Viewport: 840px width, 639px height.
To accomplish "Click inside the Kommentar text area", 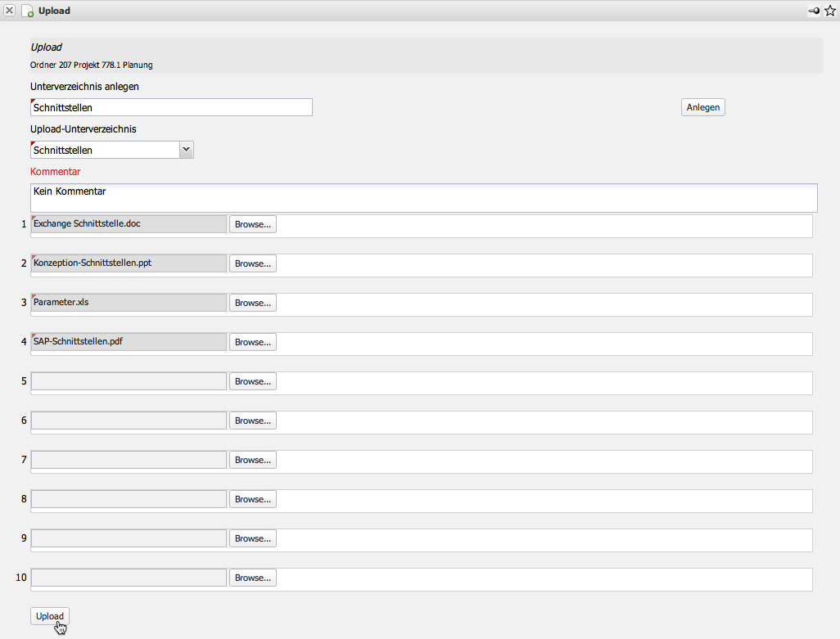I will 423,197.
